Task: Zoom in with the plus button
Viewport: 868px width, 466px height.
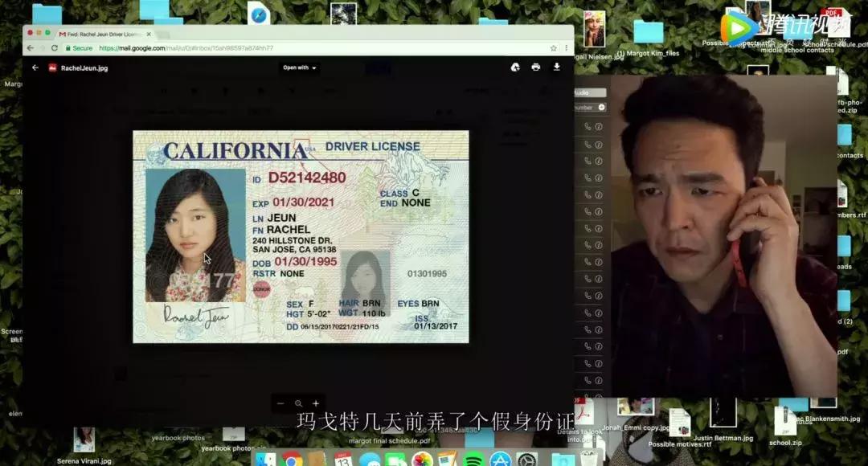Action: coord(316,403)
